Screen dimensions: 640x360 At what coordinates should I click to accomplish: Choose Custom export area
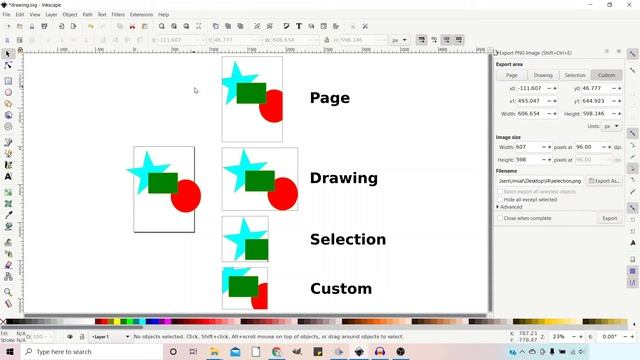(606, 75)
